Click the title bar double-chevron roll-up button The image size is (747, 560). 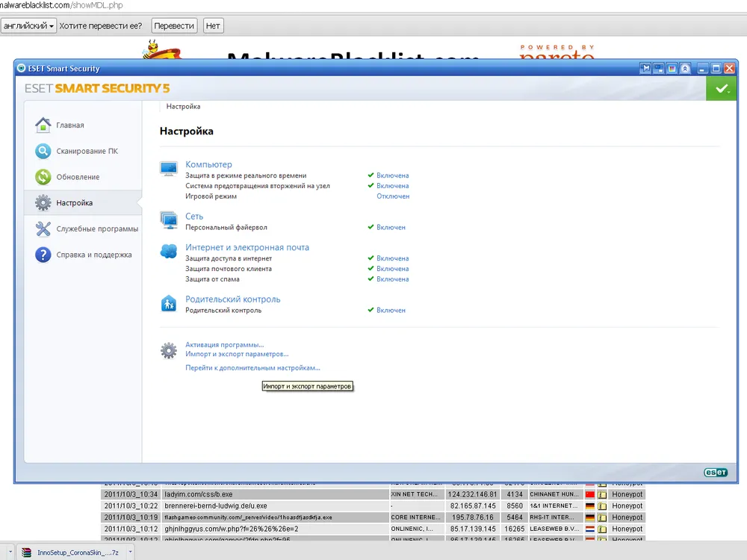pyautogui.click(x=686, y=69)
